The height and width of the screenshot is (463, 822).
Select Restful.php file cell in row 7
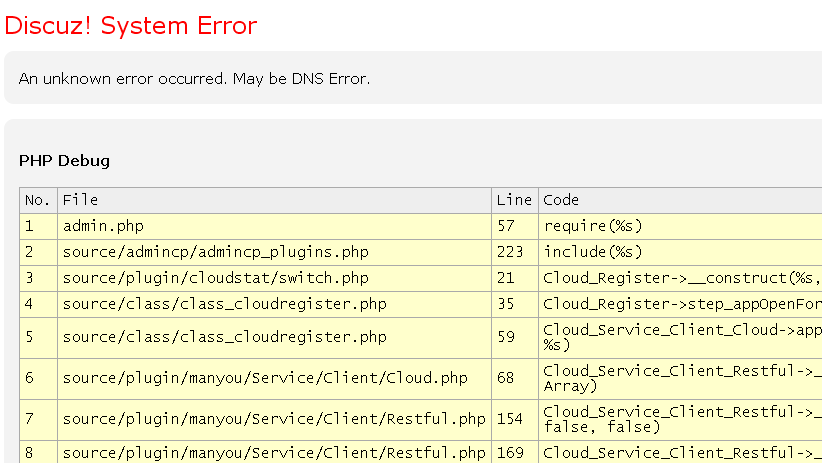(274, 419)
